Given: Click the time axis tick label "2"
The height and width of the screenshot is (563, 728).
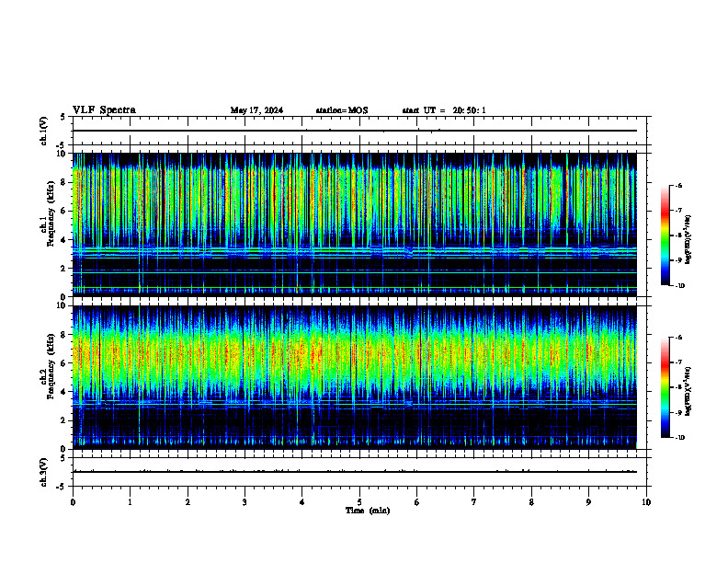Looking at the screenshot, I should click(188, 502).
